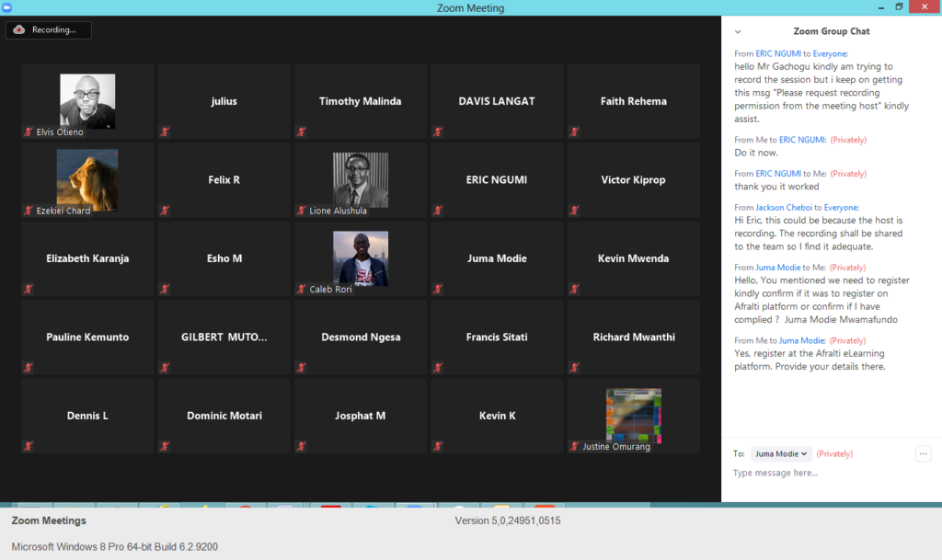Click muted mic icon on GILBERT MUTO tile
This screenshot has width=942, height=560.
coord(165,367)
